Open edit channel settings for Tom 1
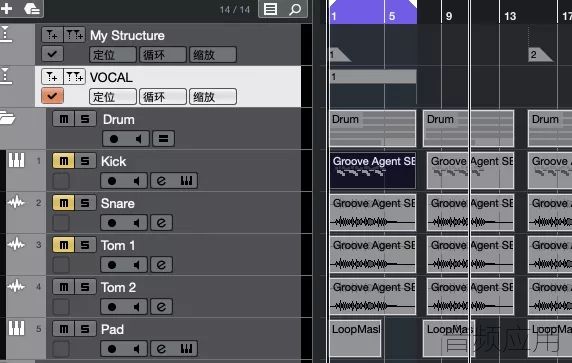Image resolution: width=572 pixels, height=363 pixels. click(161, 265)
